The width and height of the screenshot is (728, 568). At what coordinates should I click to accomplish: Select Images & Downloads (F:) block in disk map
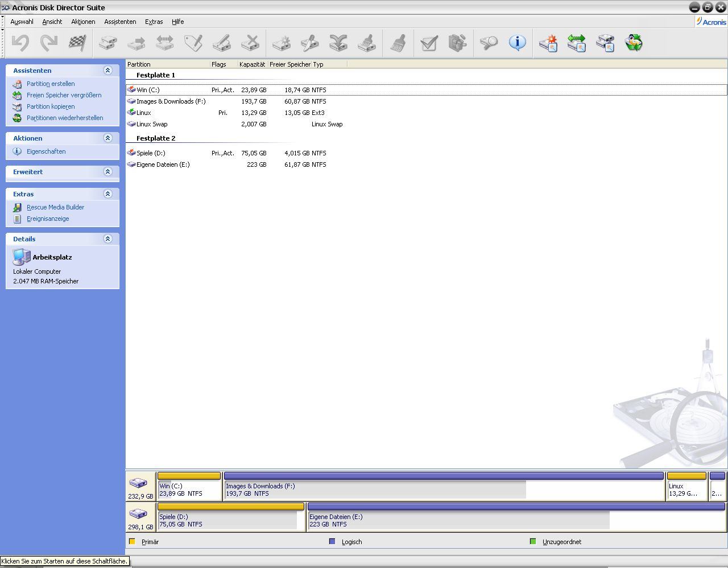(x=444, y=486)
